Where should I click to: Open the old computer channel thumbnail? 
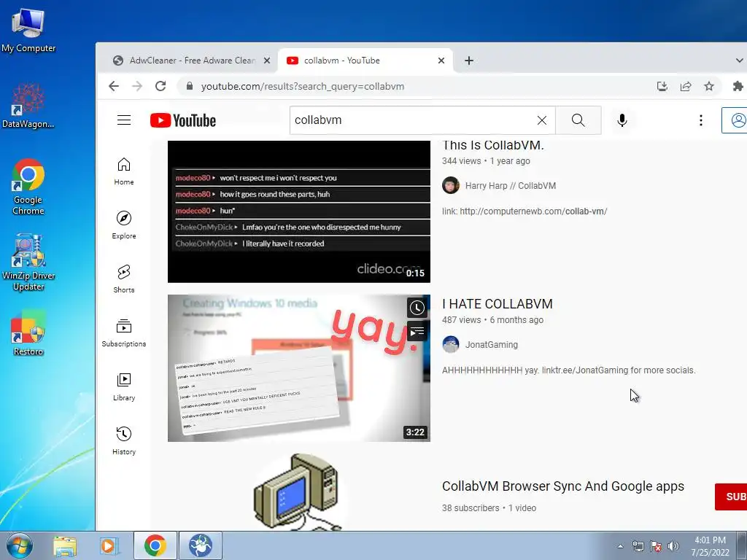pos(298,492)
